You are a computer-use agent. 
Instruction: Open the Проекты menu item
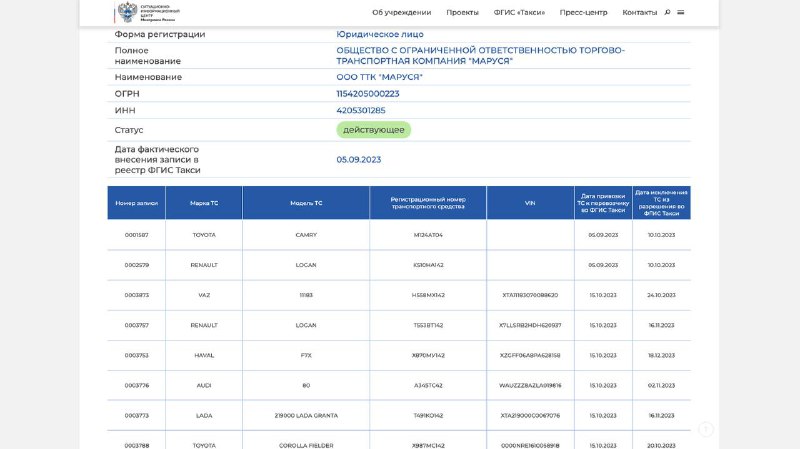coord(462,12)
